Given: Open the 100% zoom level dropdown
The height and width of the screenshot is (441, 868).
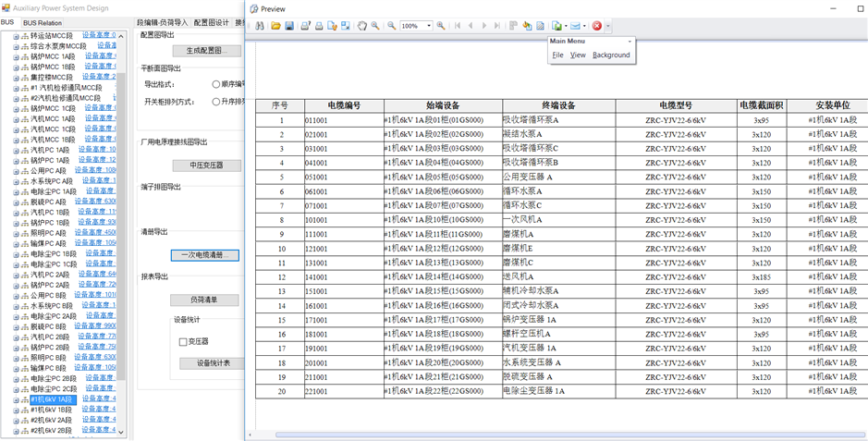Looking at the screenshot, I should 429,26.
